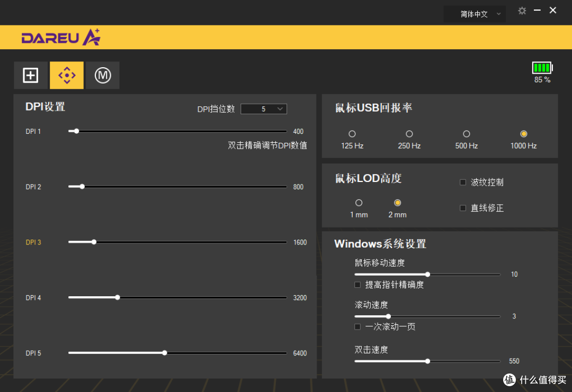
Task: Check the battery level indicator icon
Action: pos(542,68)
